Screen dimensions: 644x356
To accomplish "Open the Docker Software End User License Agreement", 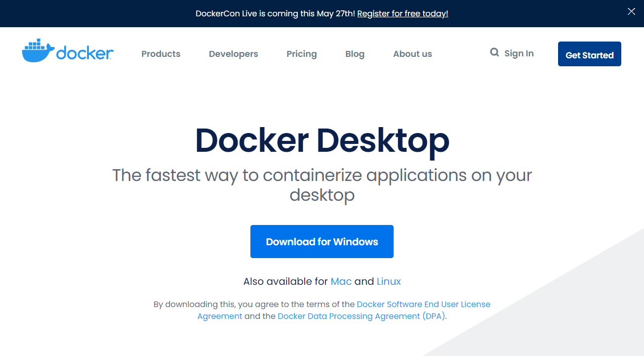I will 423,304.
